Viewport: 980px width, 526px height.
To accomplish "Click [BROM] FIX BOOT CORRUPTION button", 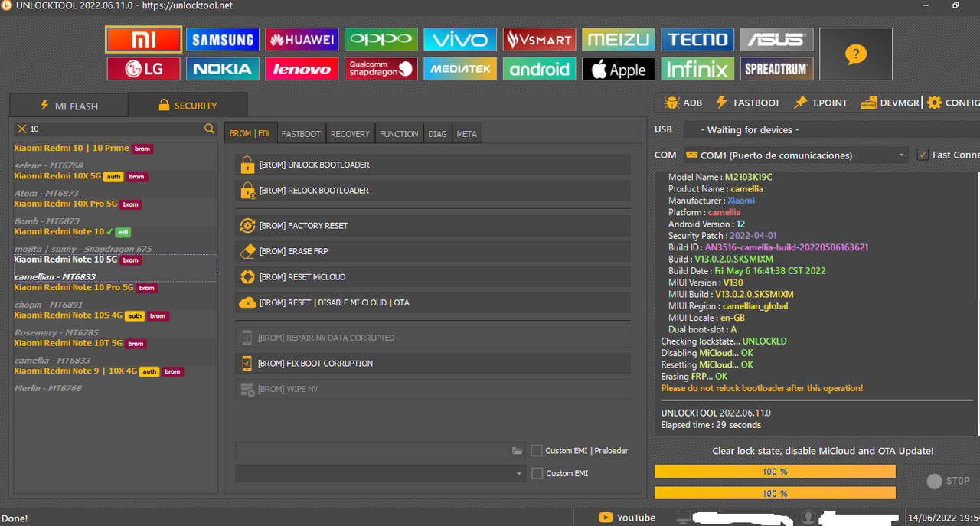I will (433, 363).
